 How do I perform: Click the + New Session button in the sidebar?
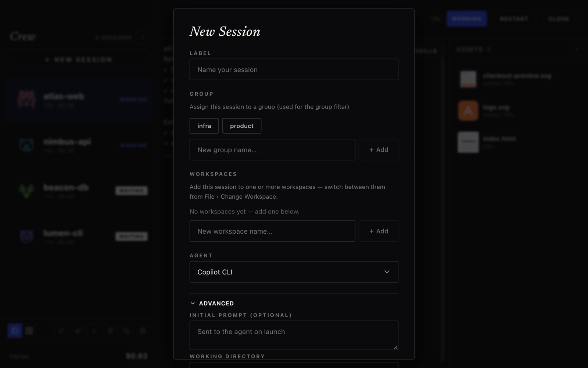click(79, 60)
